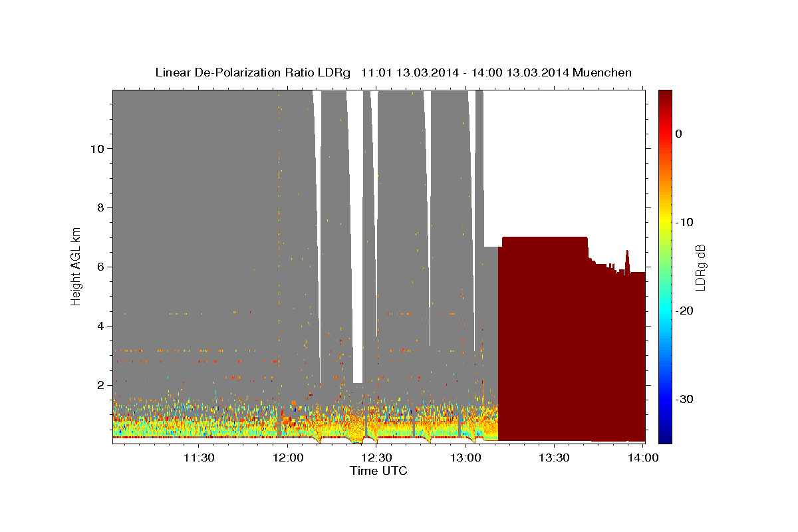Click colorbar tick label -10
The width and height of the screenshot is (798, 532).
[x=685, y=222]
